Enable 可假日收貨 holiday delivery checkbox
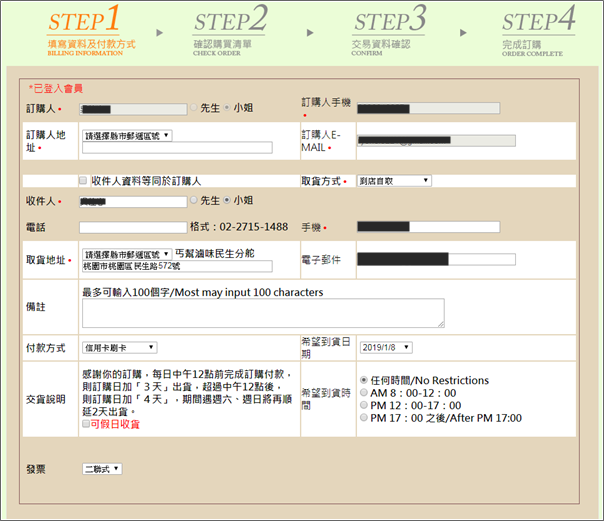 point(87,424)
